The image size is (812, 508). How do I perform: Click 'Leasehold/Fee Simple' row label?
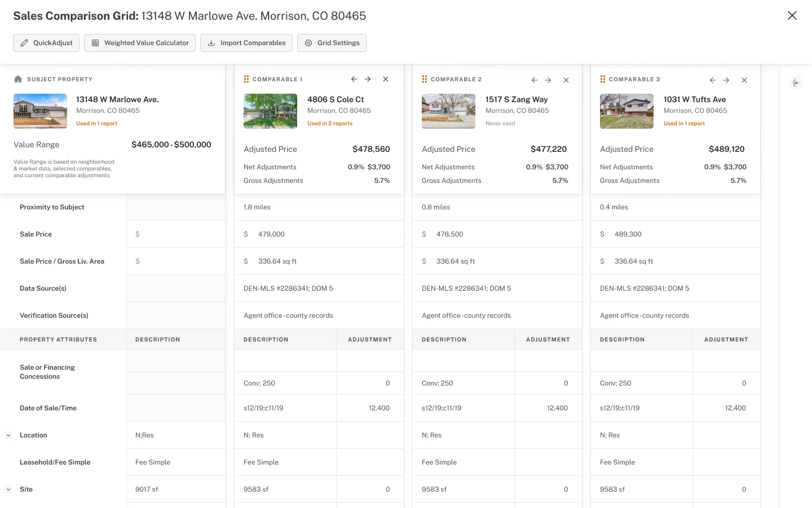click(55, 462)
